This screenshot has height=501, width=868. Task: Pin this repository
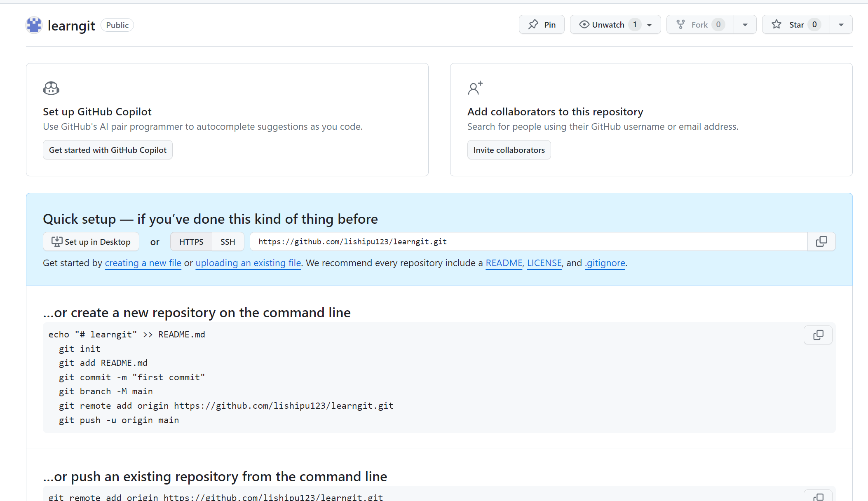pos(542,25)
